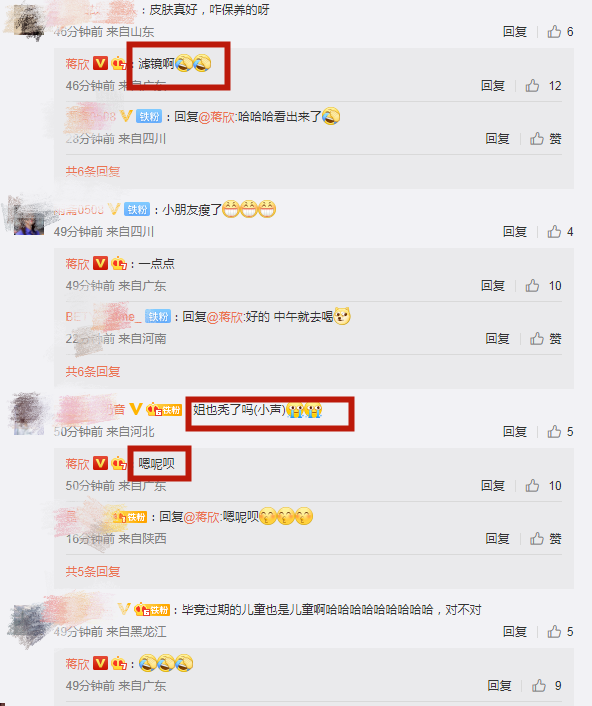Reply to 蒋欣's laughing emoji comment
Image resolution: width=592 pixels, height=706 pixels.
499,685
